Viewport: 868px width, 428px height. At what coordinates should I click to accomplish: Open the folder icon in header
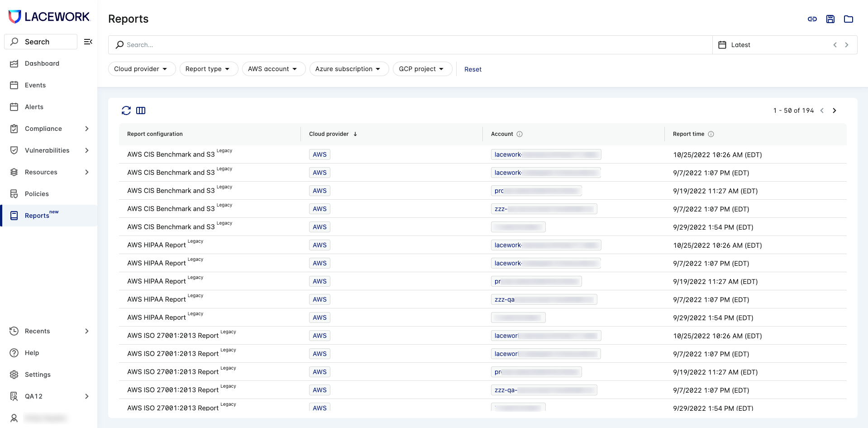point(849,19)
